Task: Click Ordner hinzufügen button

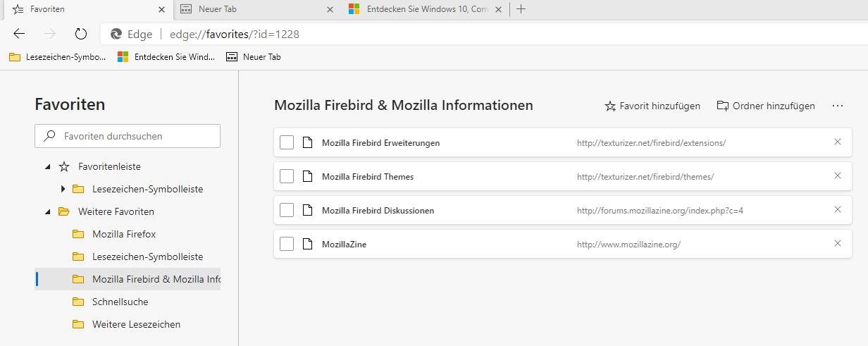Action: click(x=766, y=106)
